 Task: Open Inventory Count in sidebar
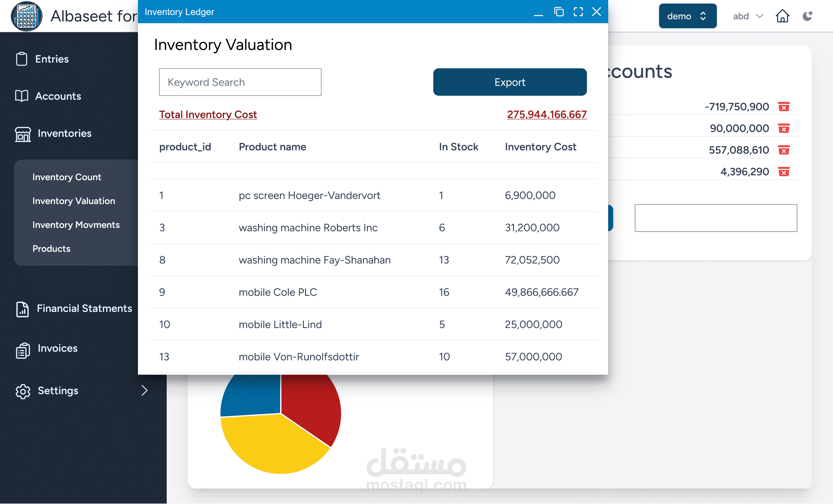point(67,177)
